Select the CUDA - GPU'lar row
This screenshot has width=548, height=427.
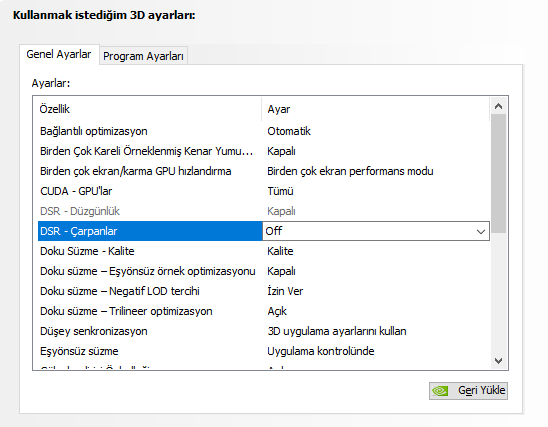pos(264,191)
